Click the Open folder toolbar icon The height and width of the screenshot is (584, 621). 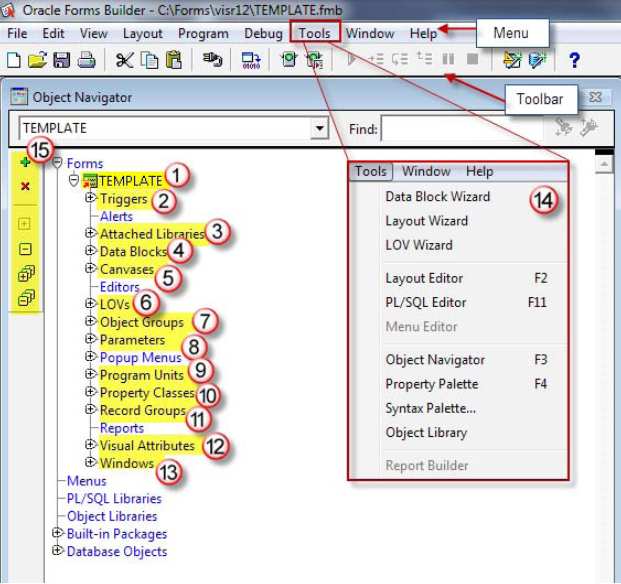(x=37, y=60)
